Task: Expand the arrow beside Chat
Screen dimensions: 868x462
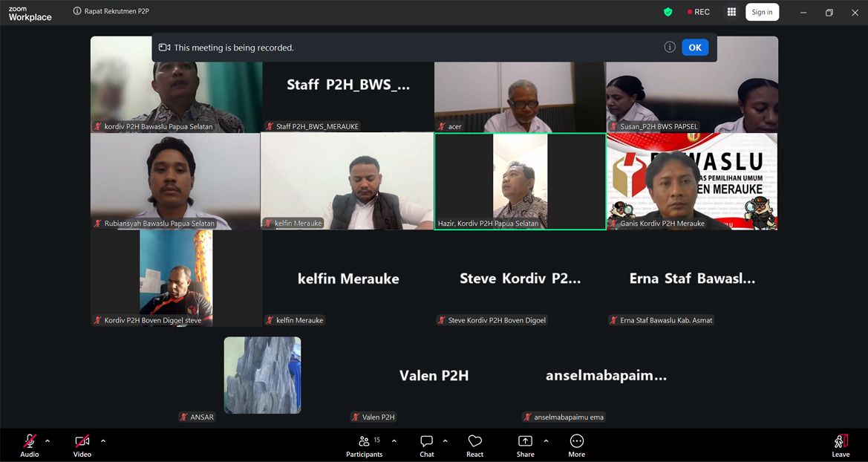Action: click(x=445, y=441)
